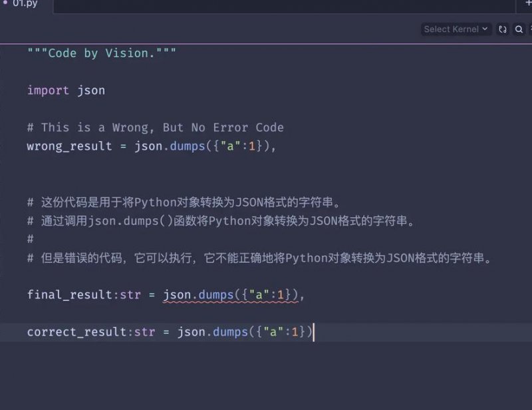Click the docstring line "Code by Vision."
The width and height of the screenshot is (532, 410).
click(102, 53)
